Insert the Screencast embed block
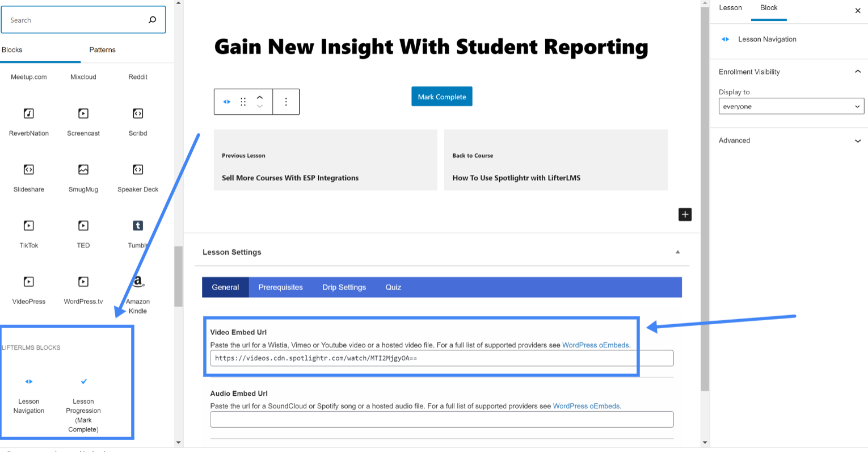Image resolution: width=868 pixels, height=452 pixels. pyautogui.click(x=83, y=122)
